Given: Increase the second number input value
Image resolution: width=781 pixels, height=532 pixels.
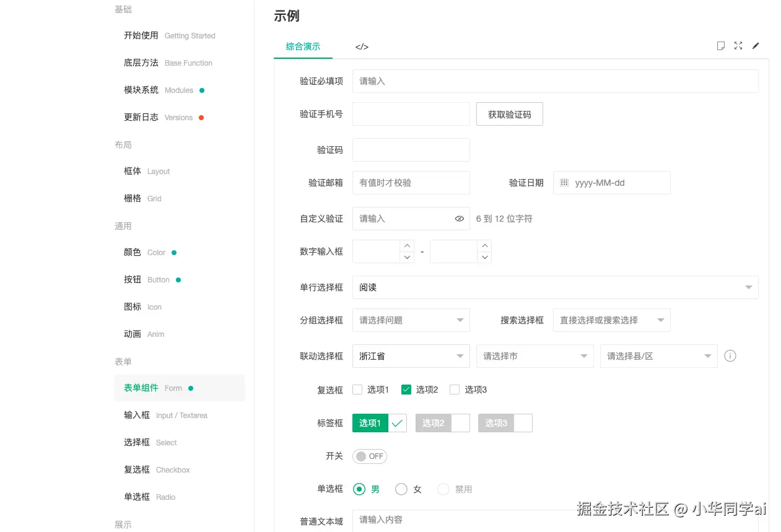Looking at the screenshot, I should pyautogui.click(x=484, y=246).
